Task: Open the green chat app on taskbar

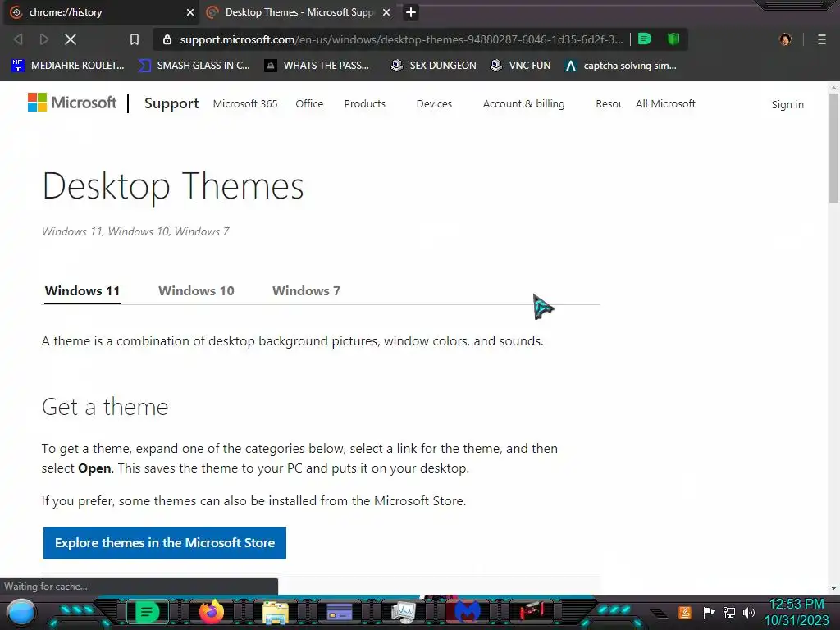Action: pyautogui.click(x=147, y=612)
